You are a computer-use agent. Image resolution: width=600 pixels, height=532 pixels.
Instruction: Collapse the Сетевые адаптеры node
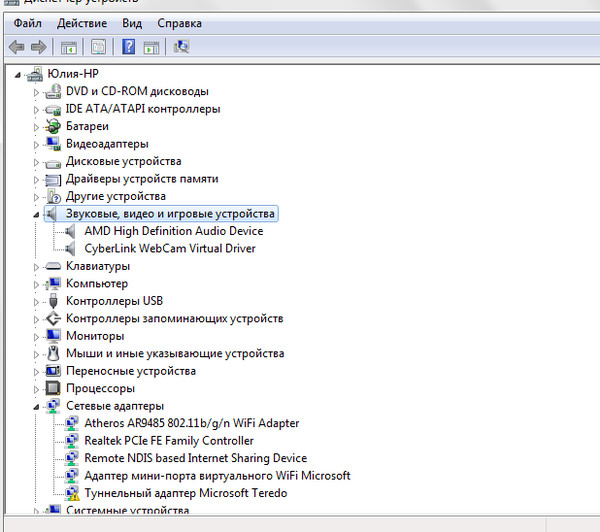(x=36, y=407)
